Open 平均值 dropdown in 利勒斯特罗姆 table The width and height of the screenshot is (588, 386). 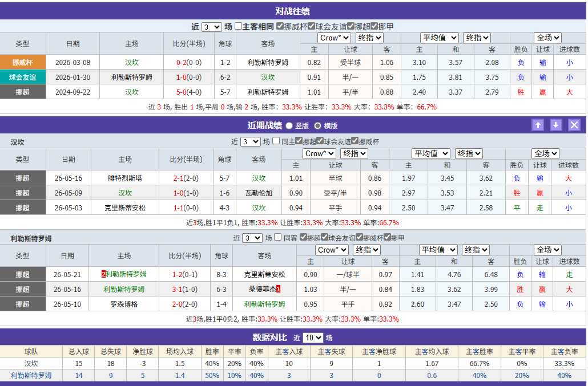click(438, 250)
